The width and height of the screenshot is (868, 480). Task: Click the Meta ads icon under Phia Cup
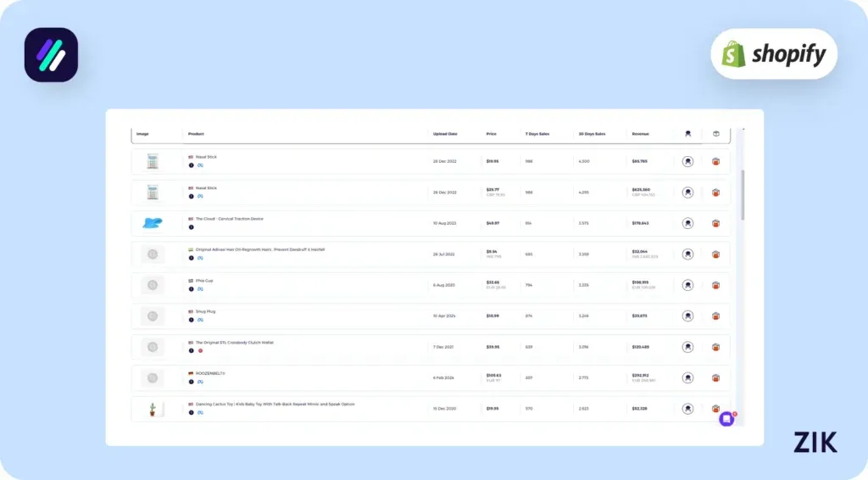click(x=200, y=289)
